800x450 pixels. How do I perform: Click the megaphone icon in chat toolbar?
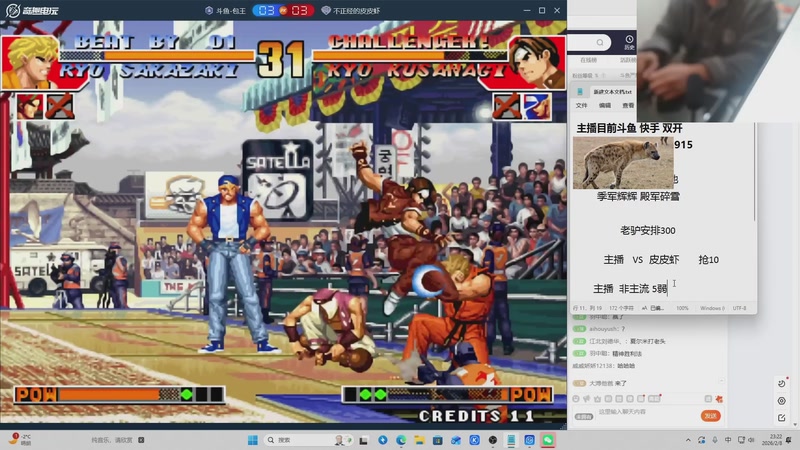pos(587,399)
